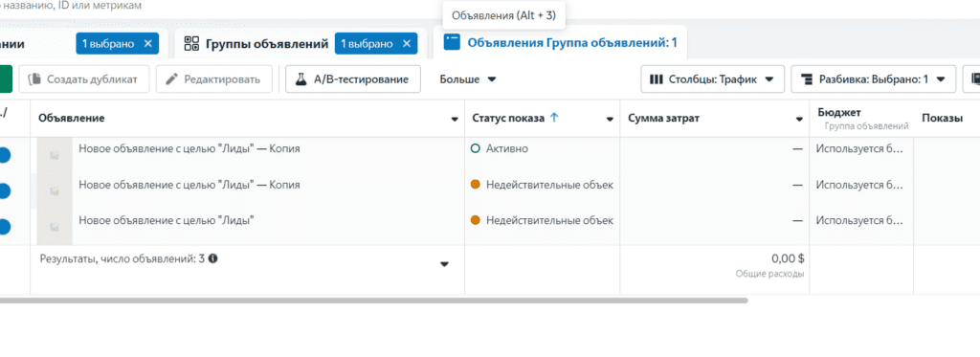The image size is (980, 357).
Task: Click the orange status dot in the ad row without Копия
Action: pos(475,220)
